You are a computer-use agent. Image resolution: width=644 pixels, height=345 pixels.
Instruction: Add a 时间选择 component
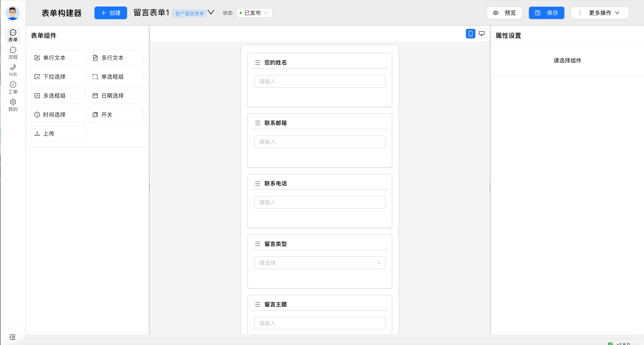(x=58, y=115)
